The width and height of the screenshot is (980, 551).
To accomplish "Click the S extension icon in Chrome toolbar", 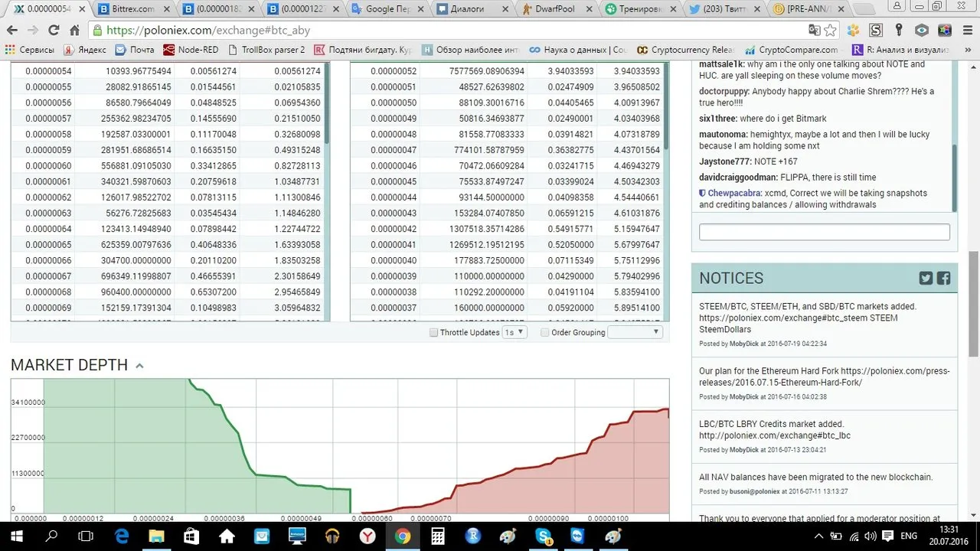I will click(876, 31).
